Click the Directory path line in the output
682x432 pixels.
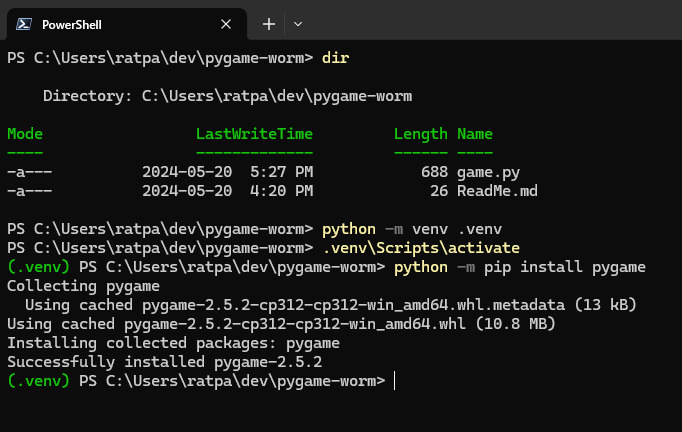point(227,96)
